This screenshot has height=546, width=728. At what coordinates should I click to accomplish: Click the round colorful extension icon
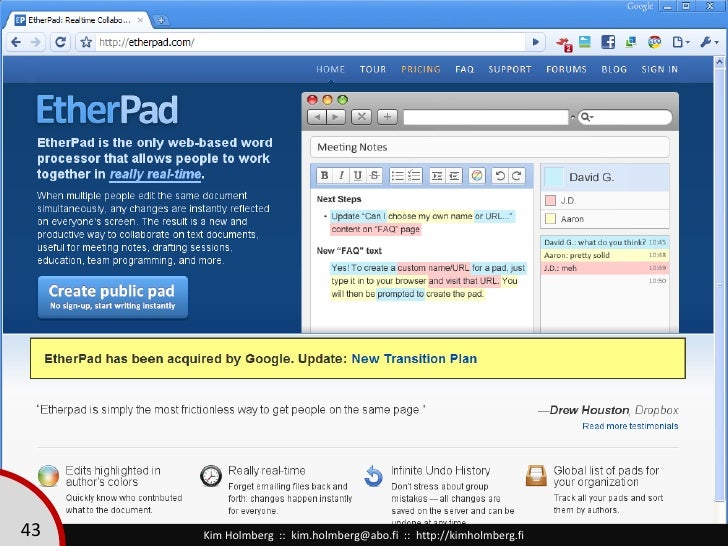pos(655,42)
